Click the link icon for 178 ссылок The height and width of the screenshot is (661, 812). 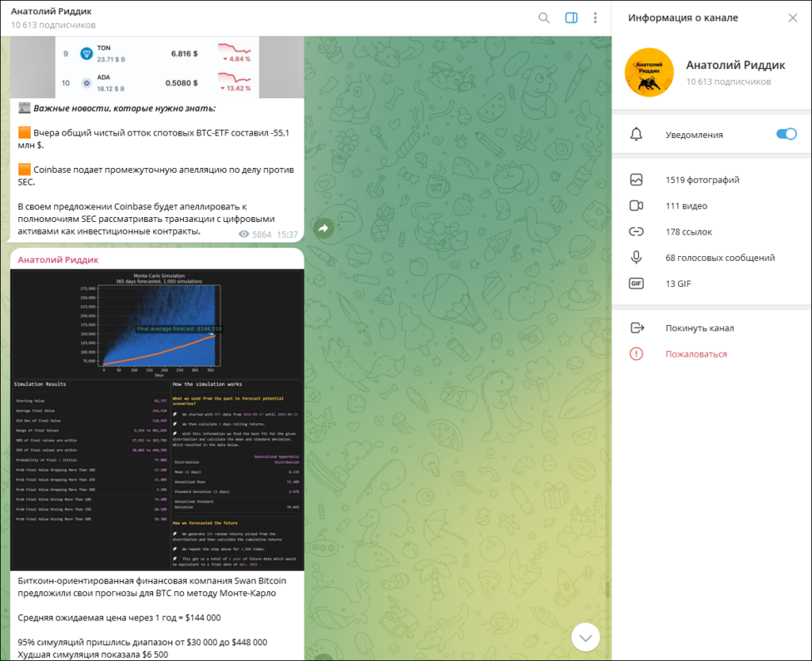[636, 232]
